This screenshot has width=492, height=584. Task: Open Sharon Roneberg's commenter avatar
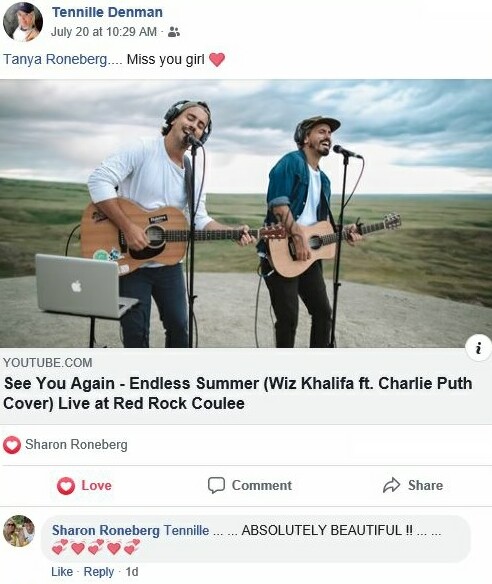pos(19,531)
